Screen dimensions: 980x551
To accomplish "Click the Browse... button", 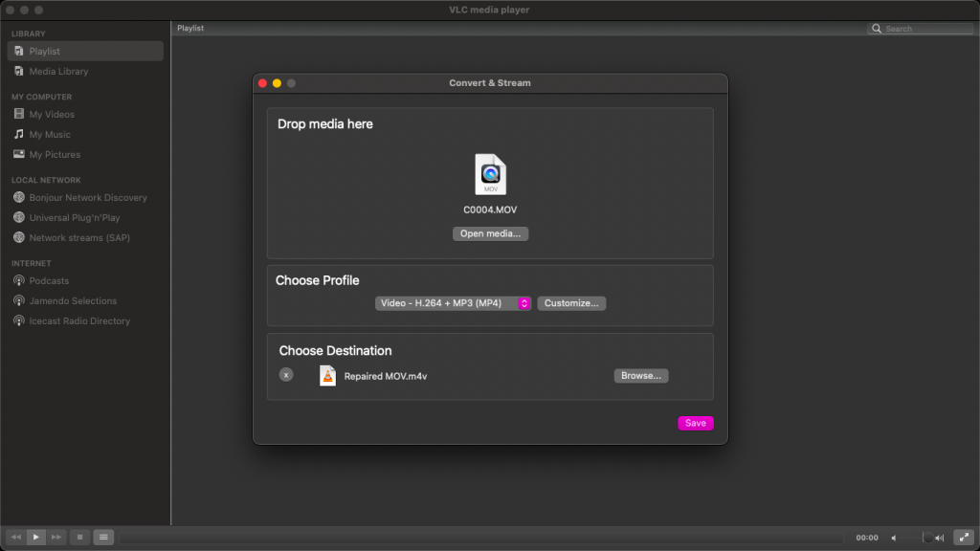I will 640,375.
